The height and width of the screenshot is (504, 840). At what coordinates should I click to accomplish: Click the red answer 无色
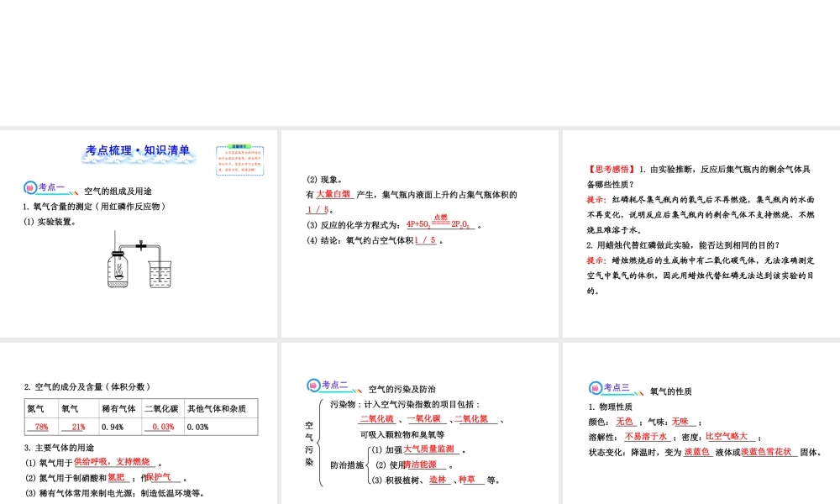tap(624, 422)
